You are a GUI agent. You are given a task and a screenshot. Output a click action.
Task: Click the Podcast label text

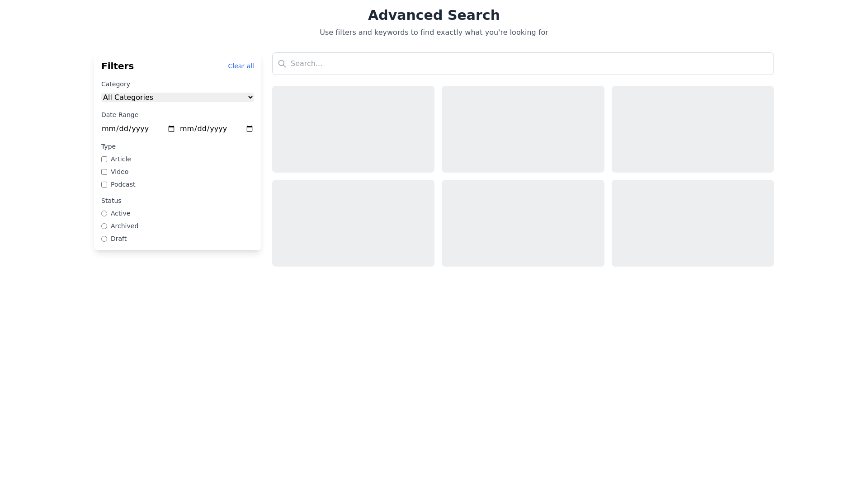123,184
